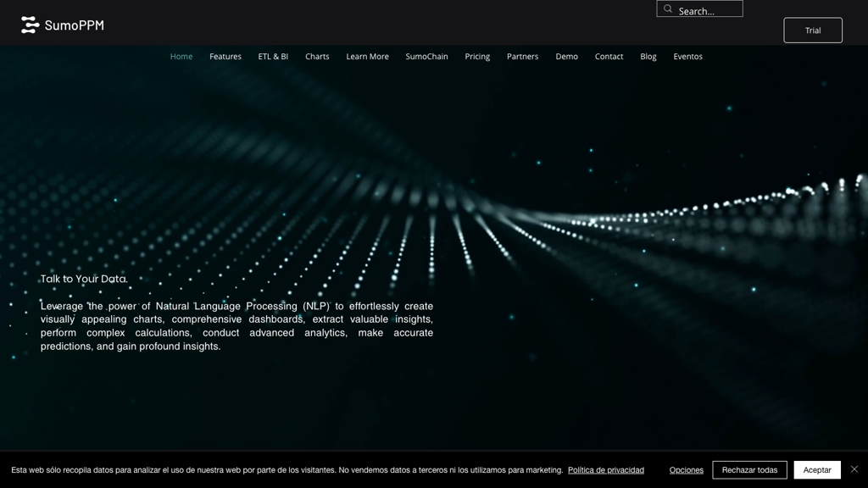
Task: Select Partners in navigation bar
Action: point(522,57)
